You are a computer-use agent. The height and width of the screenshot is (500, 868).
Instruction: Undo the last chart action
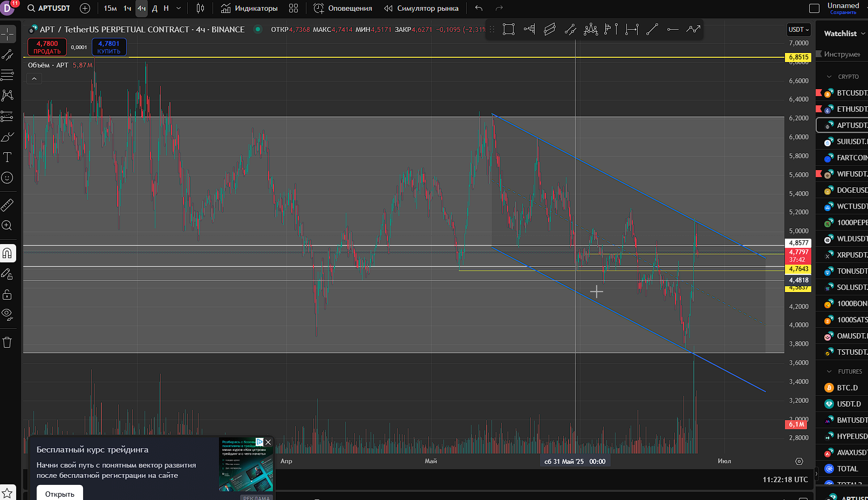pyautogui.click(x=479, y=8)
